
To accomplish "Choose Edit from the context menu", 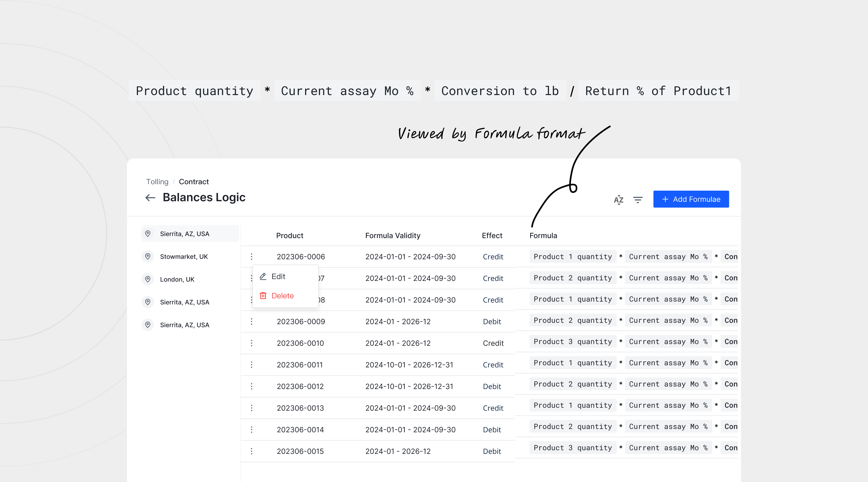I will (278, 277).
